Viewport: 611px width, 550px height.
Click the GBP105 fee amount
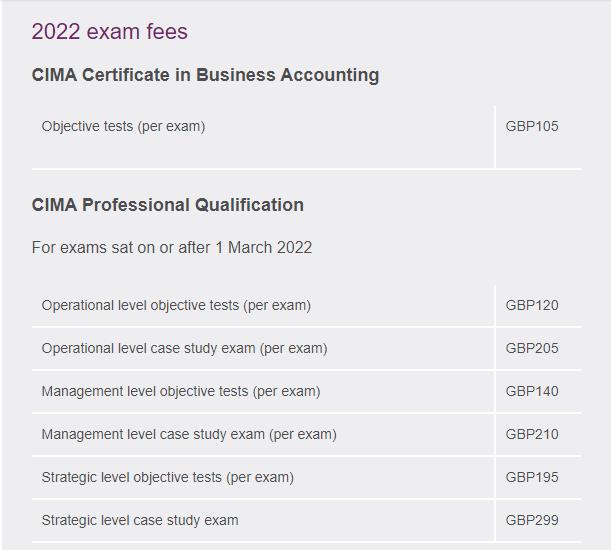click(x=532, y=126)
